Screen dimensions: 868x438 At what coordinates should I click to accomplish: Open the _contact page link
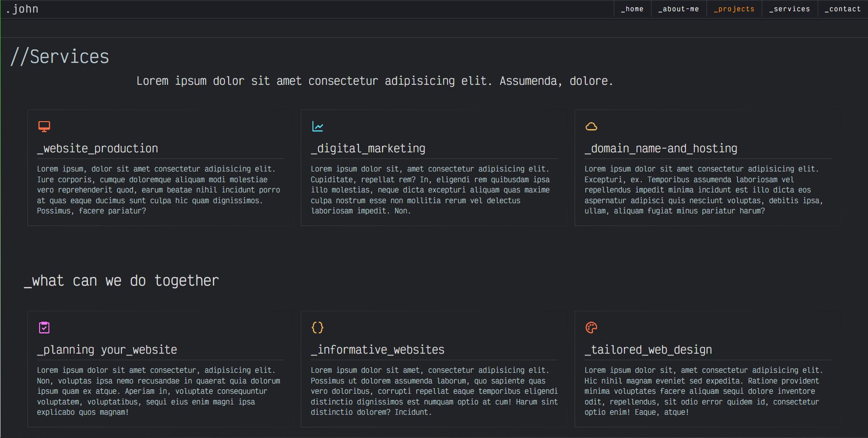(x=842, y=9)
